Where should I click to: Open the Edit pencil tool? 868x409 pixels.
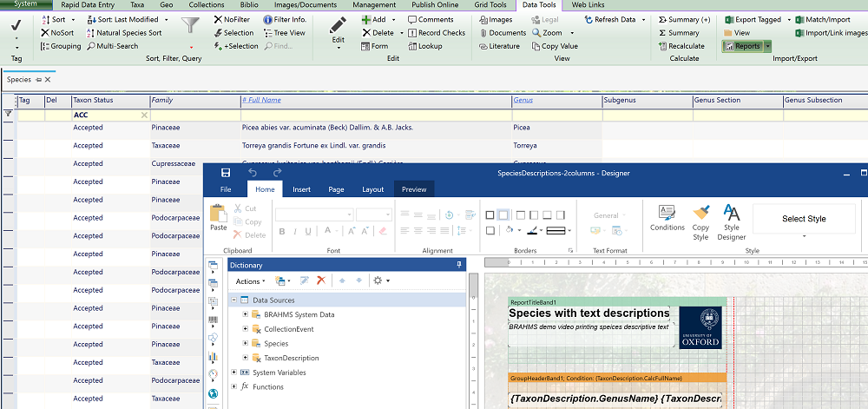point(338,25)
